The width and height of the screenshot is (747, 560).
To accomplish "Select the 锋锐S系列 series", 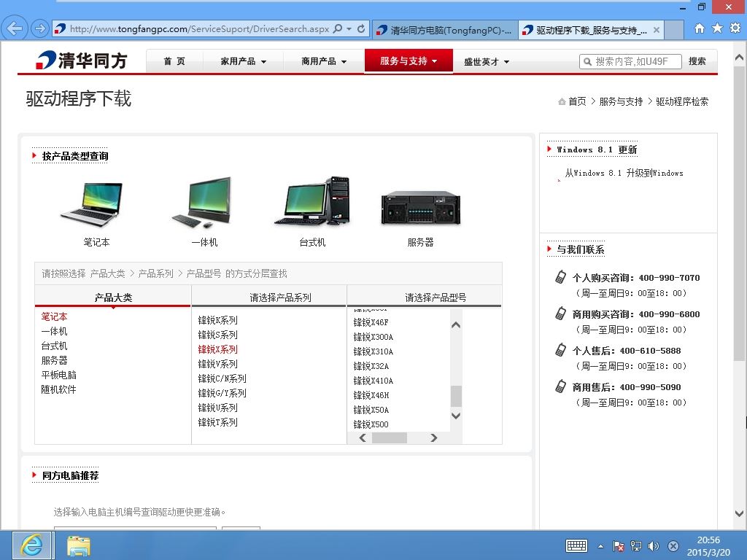I will click(217, 335).
